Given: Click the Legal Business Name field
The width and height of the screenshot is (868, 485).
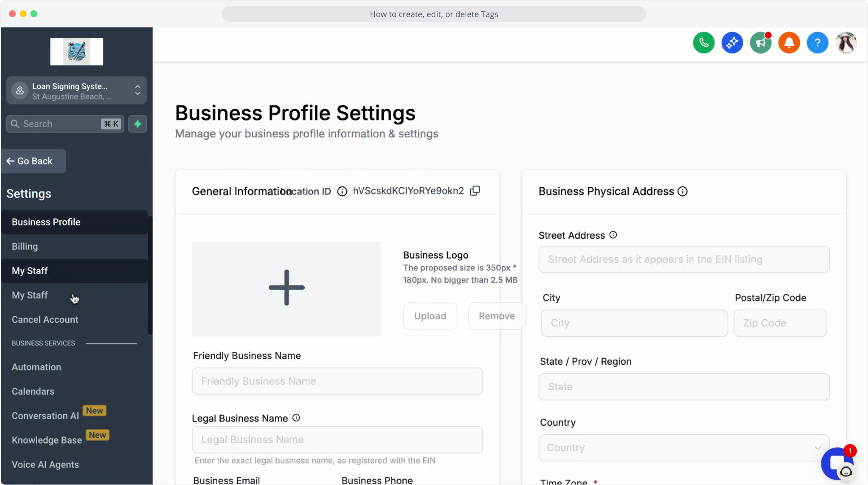Looking at the screenshot, I should click(338, 440).
